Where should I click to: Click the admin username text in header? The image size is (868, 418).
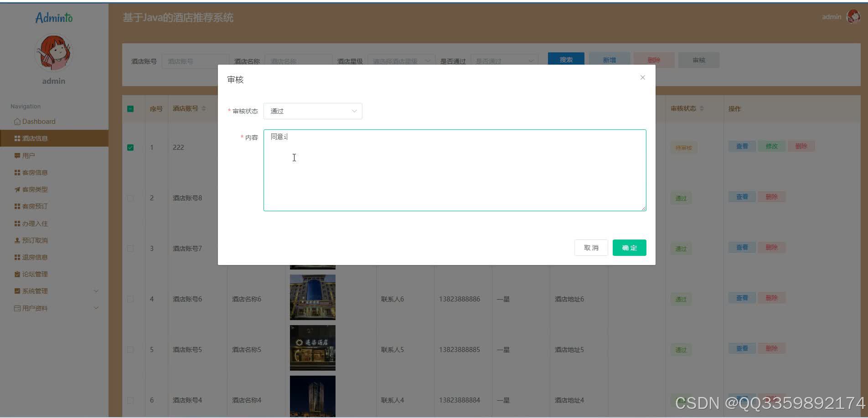tap(832, 17)
